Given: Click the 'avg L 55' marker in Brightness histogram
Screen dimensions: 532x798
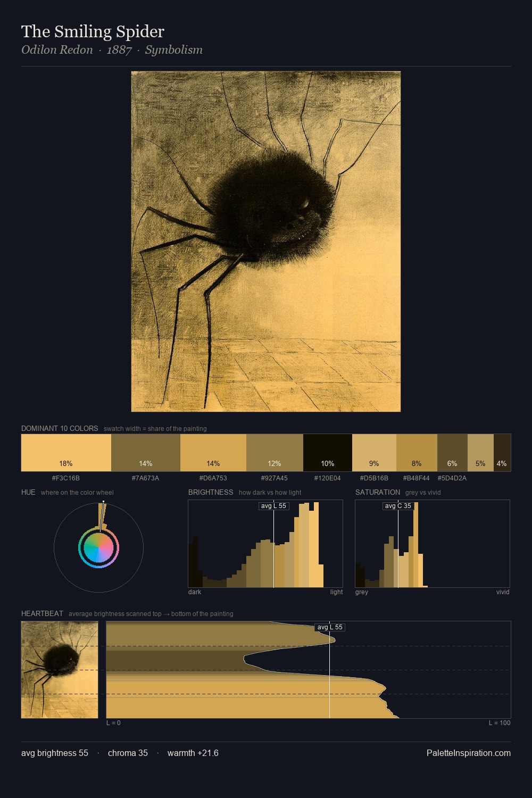Looking at the screenshot, I should pos(273,506).
